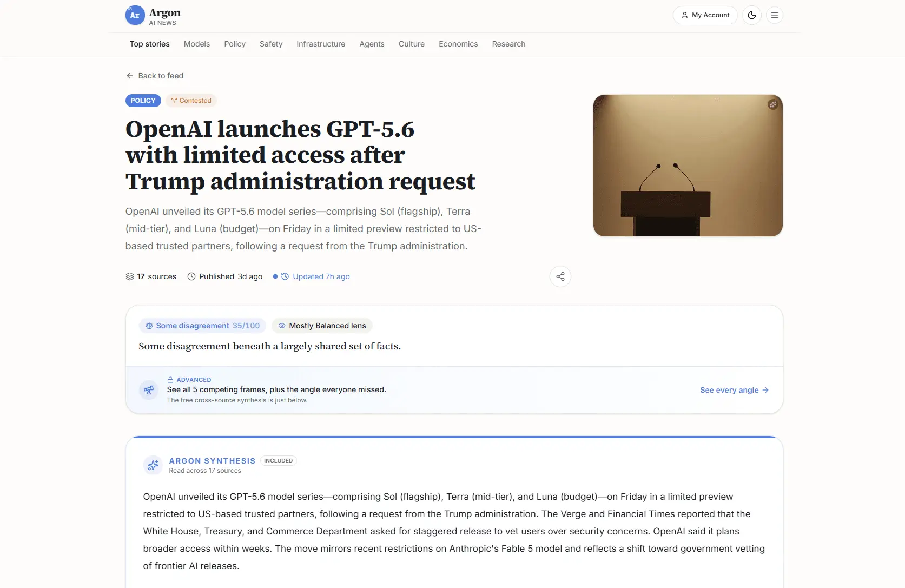Open My Account
905x588 pixels.
705,15
